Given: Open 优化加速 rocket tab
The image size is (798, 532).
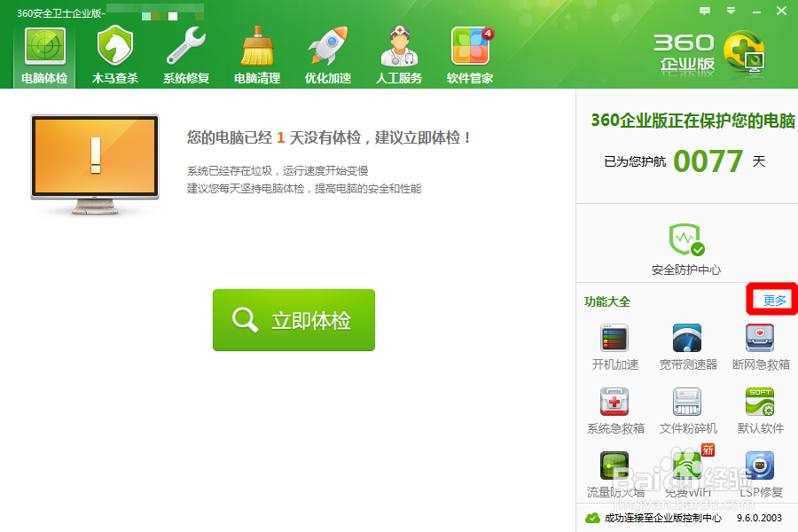Looking at the screenshot, I should (x=328, y=56).
